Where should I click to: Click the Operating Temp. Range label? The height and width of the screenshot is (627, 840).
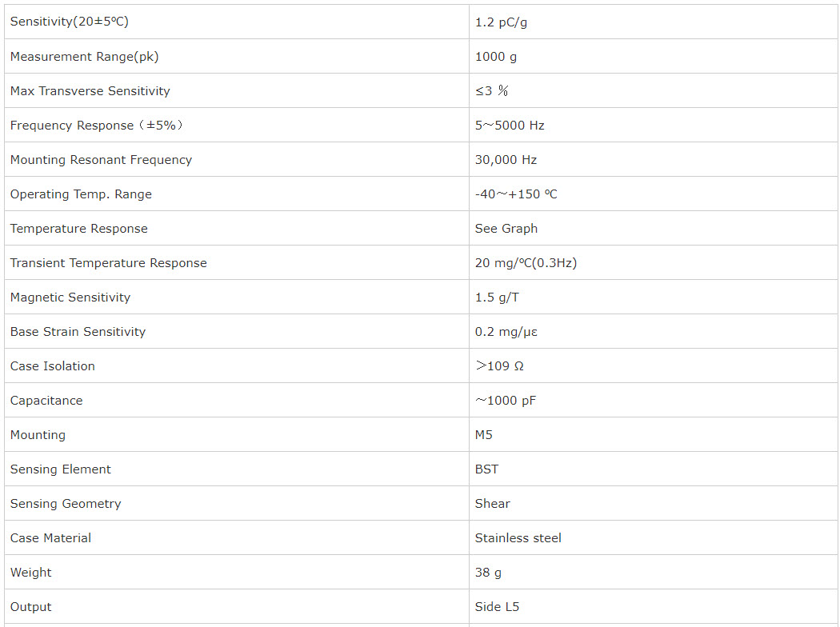click(81, 194)
